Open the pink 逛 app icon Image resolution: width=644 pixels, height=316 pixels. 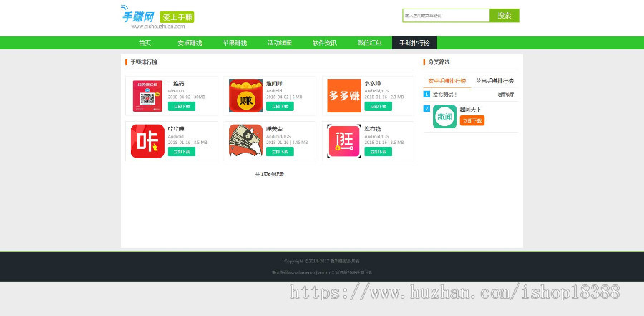tap(343, 141)
